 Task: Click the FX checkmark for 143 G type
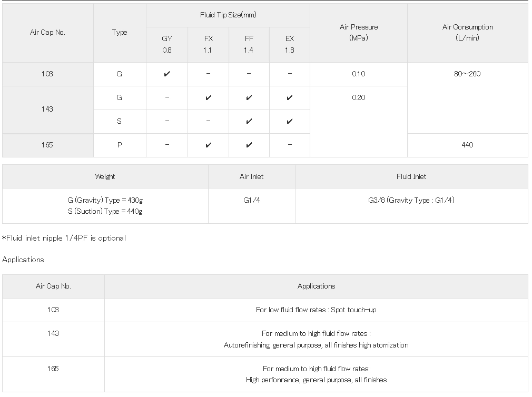pos(208,98)
